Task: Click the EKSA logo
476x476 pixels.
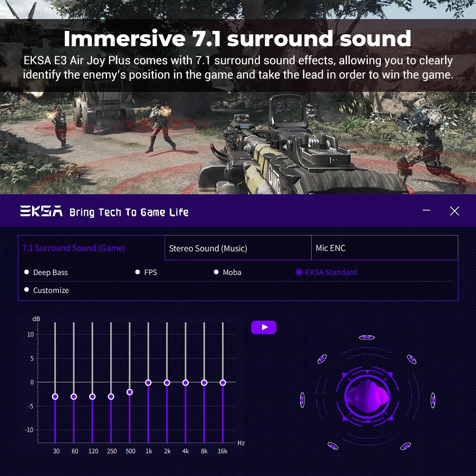Action: point(41,211)
